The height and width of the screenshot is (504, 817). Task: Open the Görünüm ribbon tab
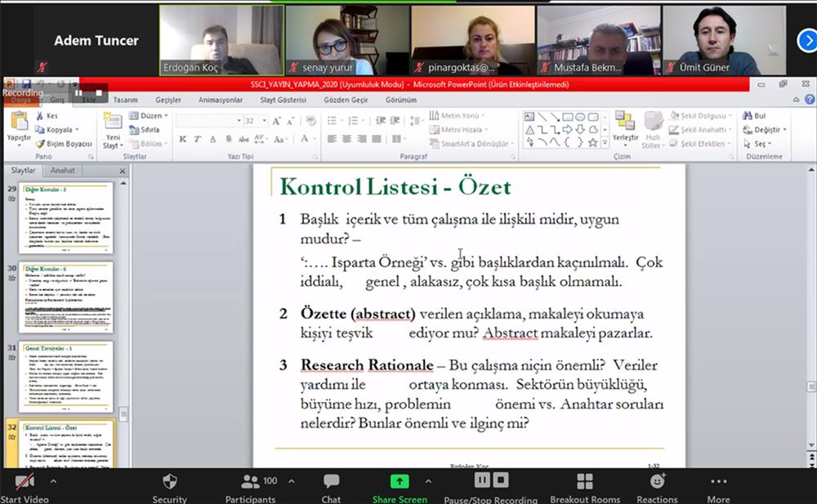(401, 100)
